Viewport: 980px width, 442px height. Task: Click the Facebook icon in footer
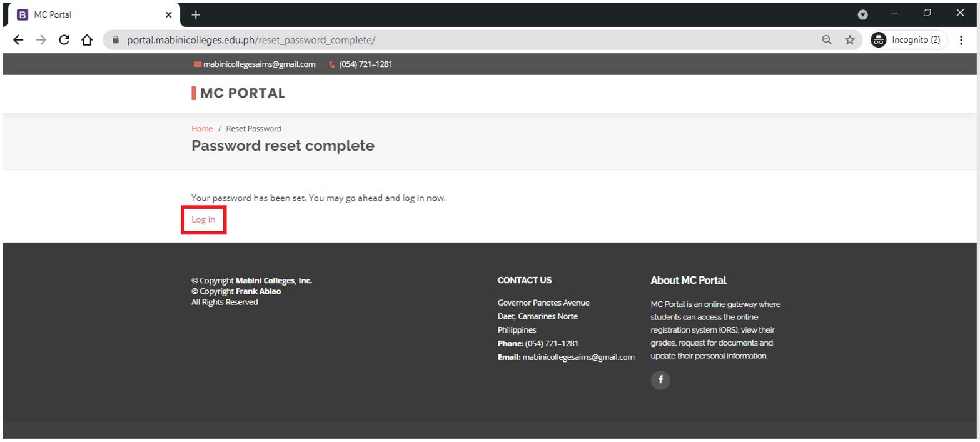coord(660,379)
